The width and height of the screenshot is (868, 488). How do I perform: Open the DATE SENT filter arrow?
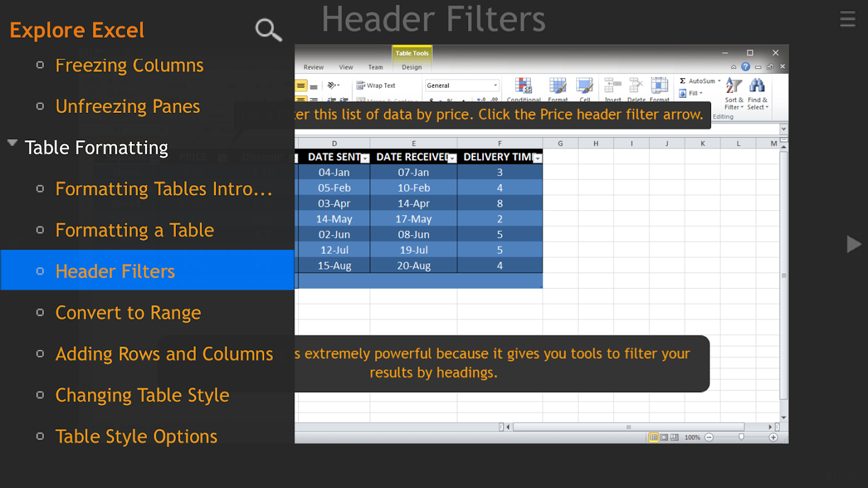coord(365,159)
